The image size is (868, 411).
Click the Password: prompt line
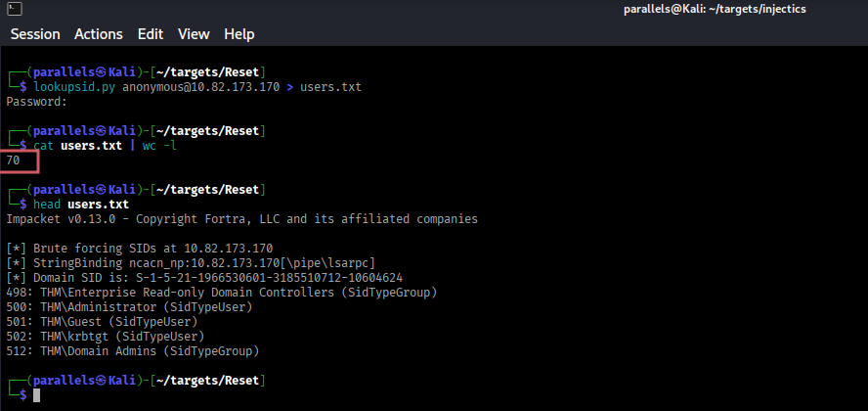[36, 102]
